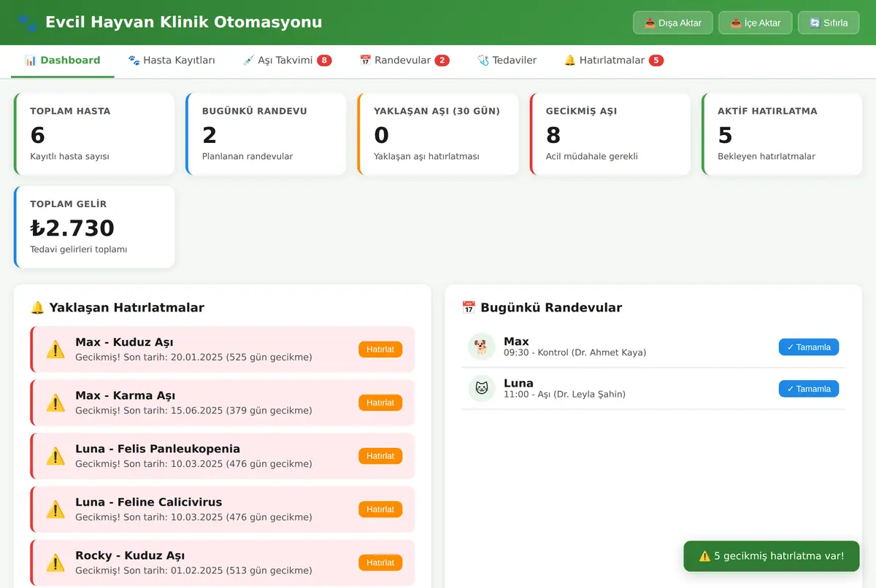Click the Sıfırla reset button
This screenshot has width=876, height=588.
pyautogui.click(x=829, y=23)
